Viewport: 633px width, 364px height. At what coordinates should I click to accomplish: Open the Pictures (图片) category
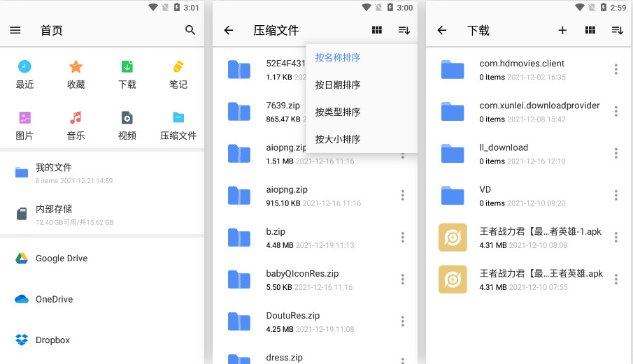point(24,126)
